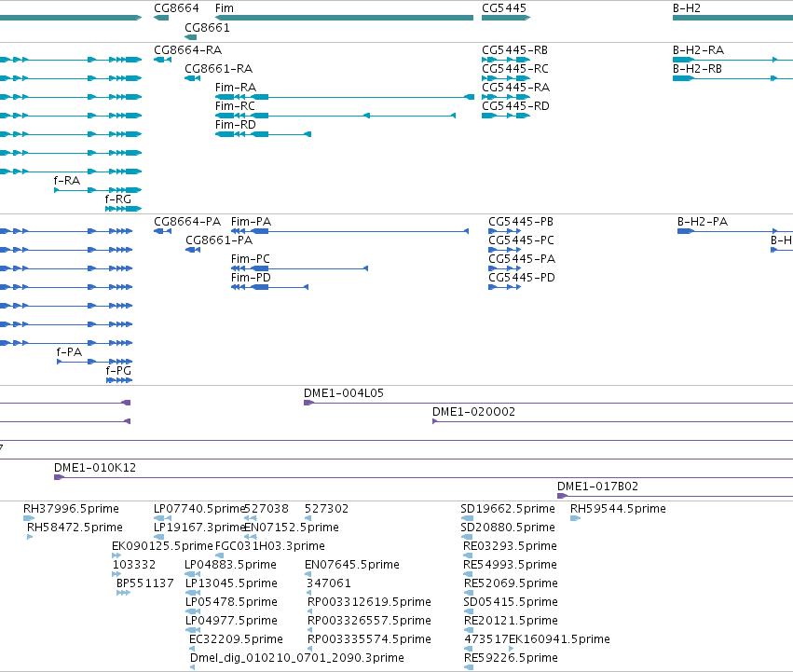Select the LP04883.5prime EST
This screenshot has width=793, height=672.
(193, 574)
